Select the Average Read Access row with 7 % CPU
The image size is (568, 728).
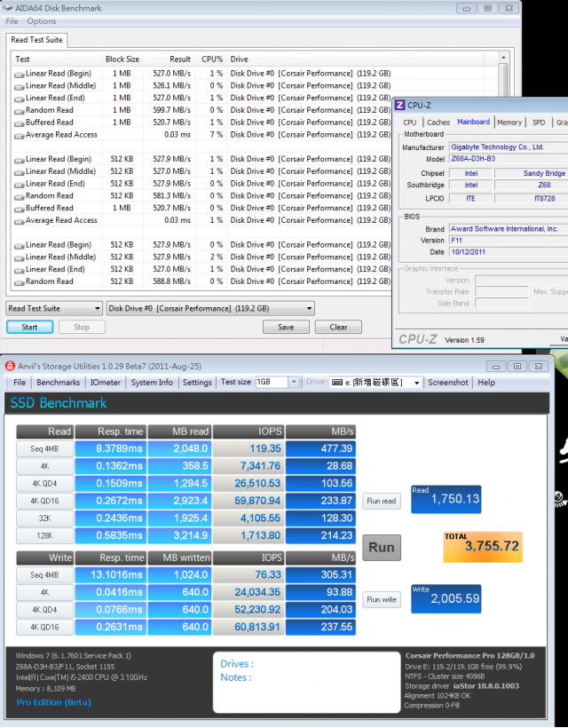tap(201, 135)
